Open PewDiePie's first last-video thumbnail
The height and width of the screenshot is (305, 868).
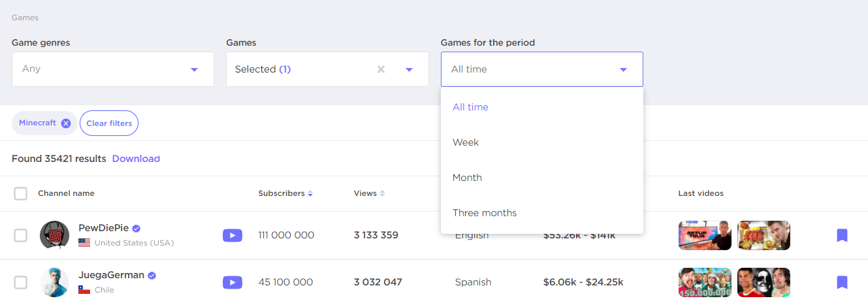[705, 235]
